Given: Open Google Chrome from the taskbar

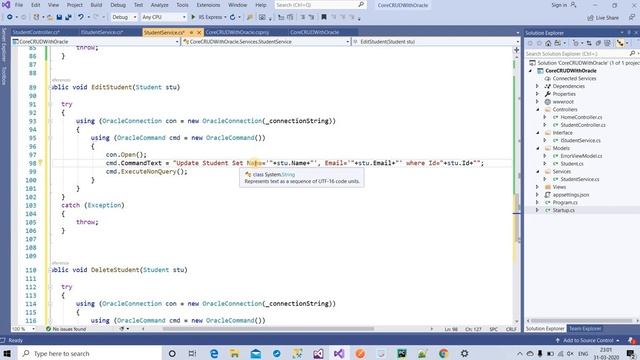Looking at the screenshot, I should [444, 353].
